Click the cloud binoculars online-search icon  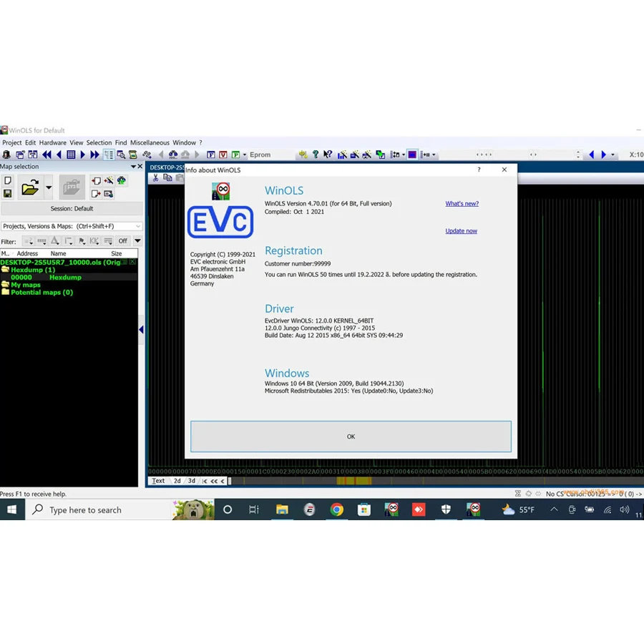coord(173,155)
